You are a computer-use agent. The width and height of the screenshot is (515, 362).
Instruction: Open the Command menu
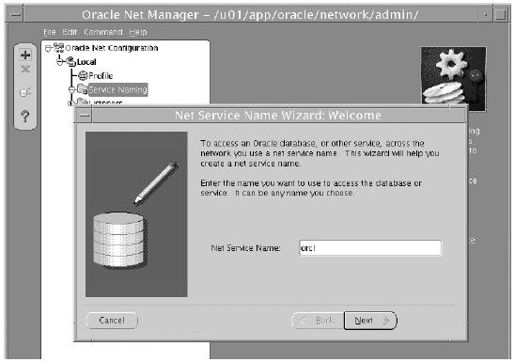(x=103, y=32)
